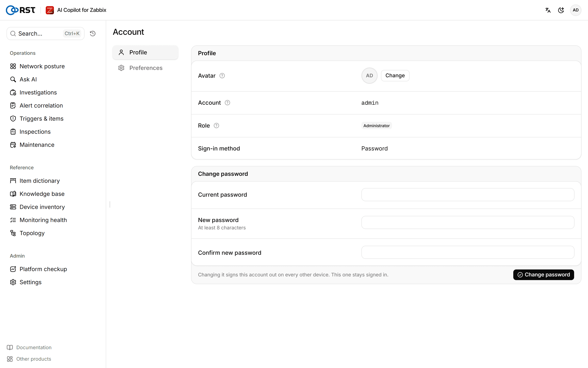Click the Administrator role badge
588x368 pixels.
click(376, 126)
